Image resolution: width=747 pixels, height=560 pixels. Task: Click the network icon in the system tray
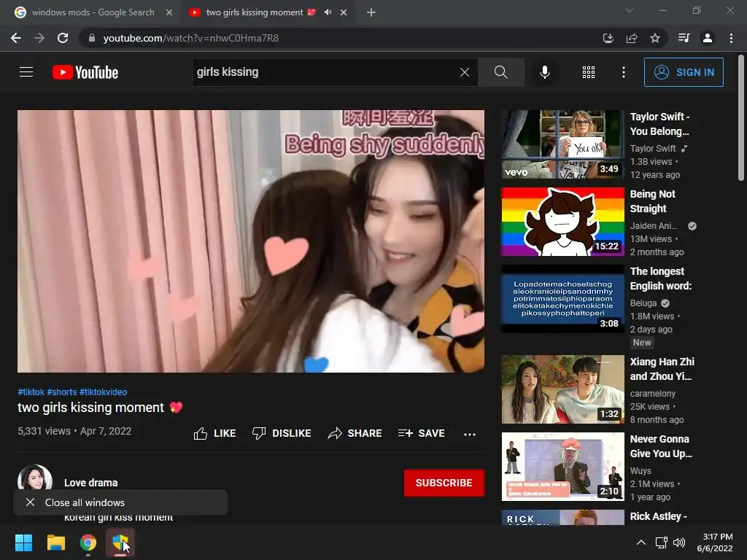point(661,542)
